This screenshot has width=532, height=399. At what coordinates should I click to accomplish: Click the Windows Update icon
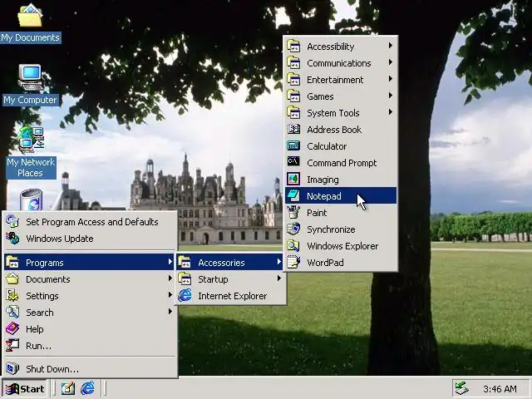tap(12, 239)
